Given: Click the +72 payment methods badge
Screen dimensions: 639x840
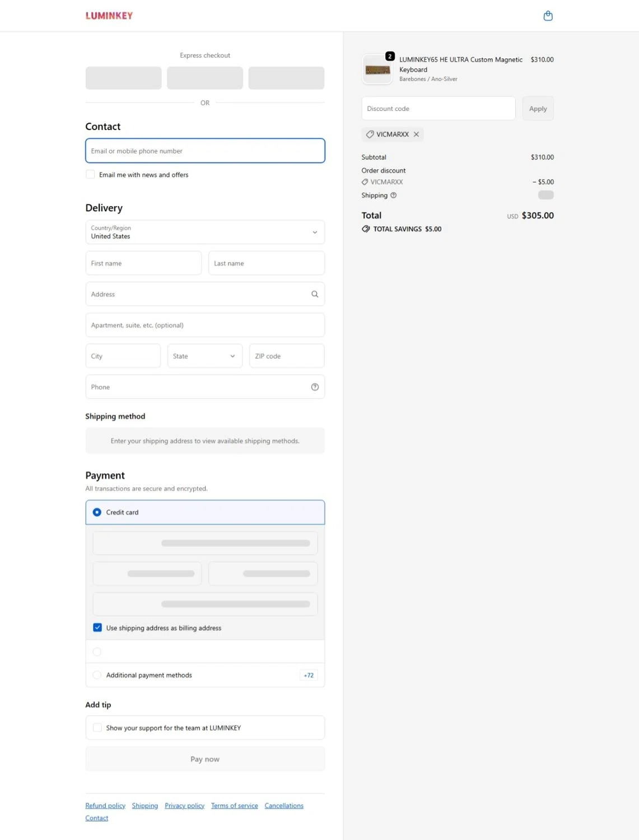Looking at the screenshot, I should point(309,675).
